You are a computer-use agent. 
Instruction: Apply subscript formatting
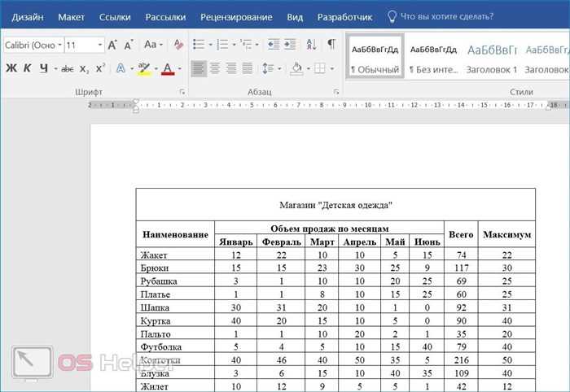[84, 68]
